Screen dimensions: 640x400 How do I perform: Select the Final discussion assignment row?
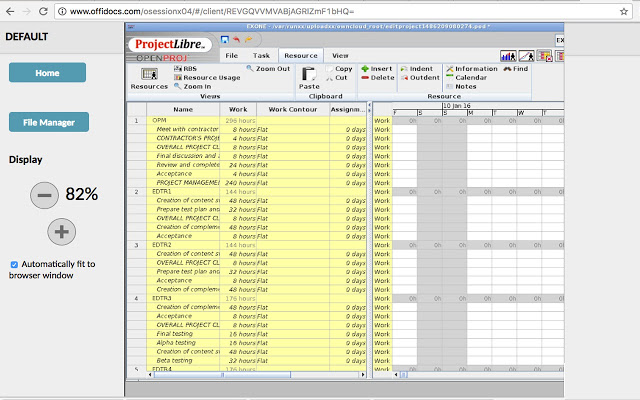(x=246, y=156)
